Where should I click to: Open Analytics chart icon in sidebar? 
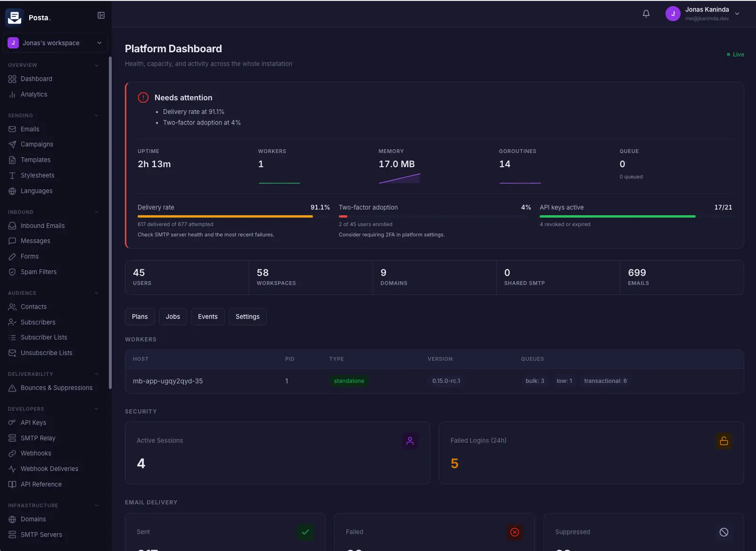[12, 94]
